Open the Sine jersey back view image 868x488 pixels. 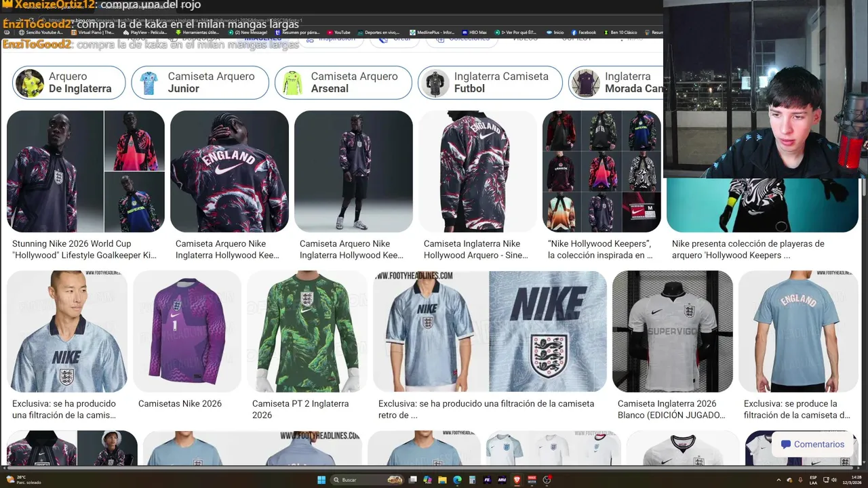coord(477,171)
